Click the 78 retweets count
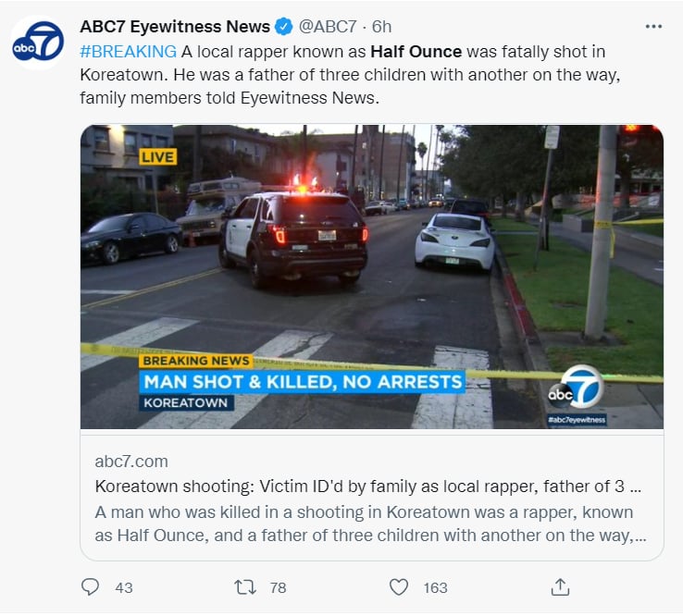 click(x=278, y=587)
